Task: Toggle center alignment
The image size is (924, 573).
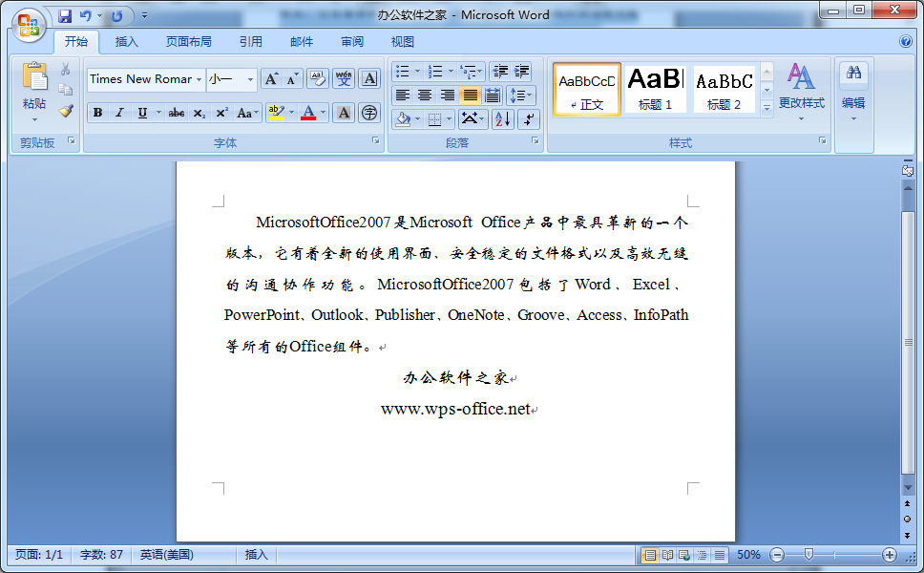Action: tap(425, 95)
